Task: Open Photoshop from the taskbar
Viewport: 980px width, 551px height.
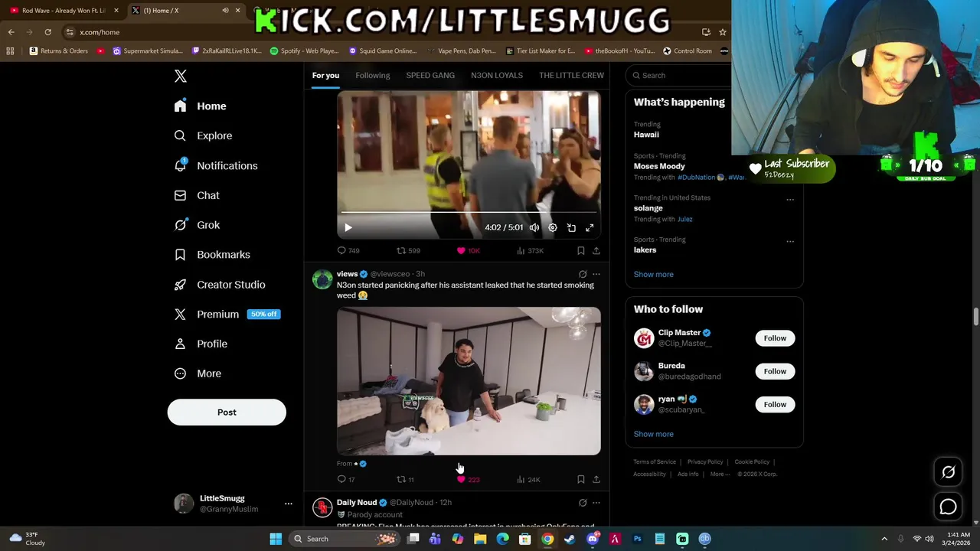Action: coord(637,539)
